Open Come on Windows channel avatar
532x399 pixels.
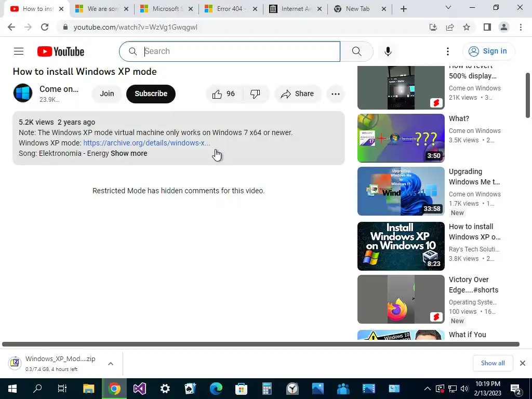[x=23, y=93]
